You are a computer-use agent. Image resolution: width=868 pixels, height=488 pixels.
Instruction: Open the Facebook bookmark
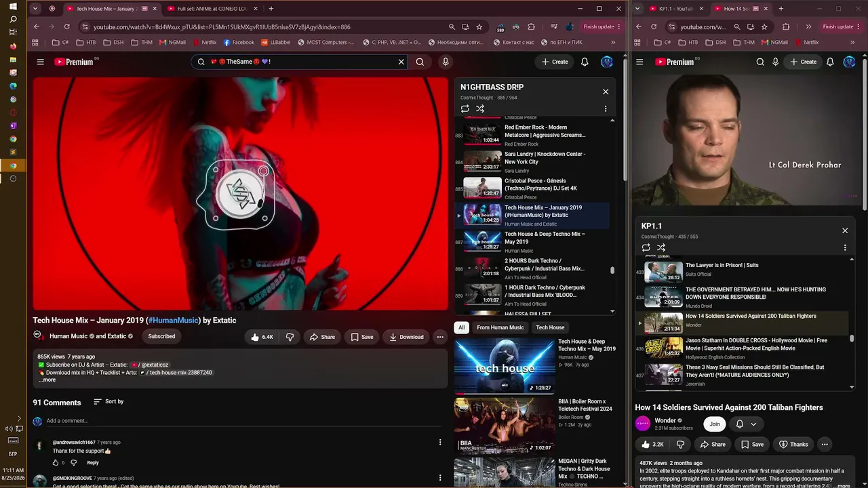(239, 42)
